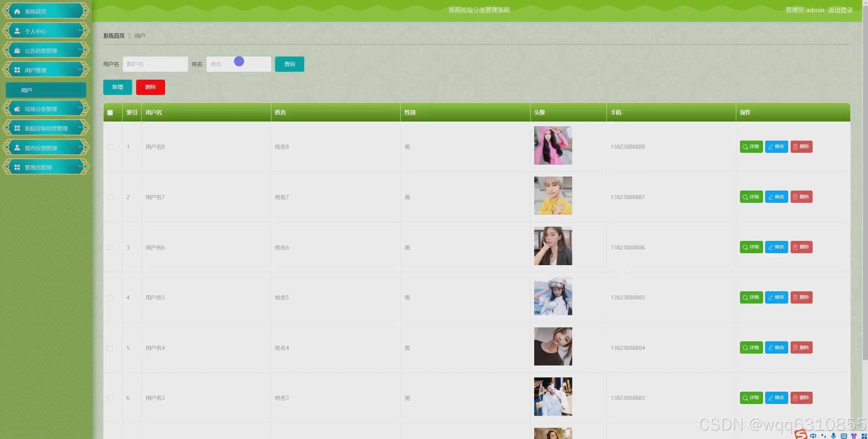Open the 留言反馈管理 sidebar menu

[x=46, y=147]
